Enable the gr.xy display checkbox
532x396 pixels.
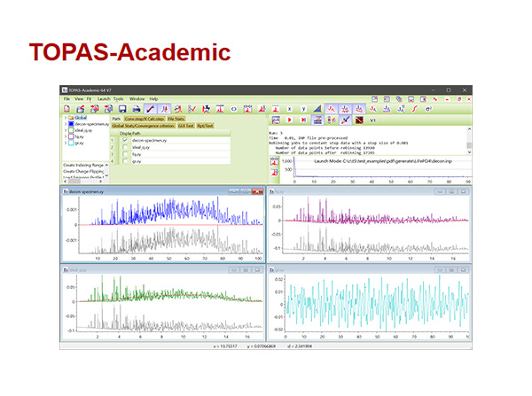click(x=125, y=161)
